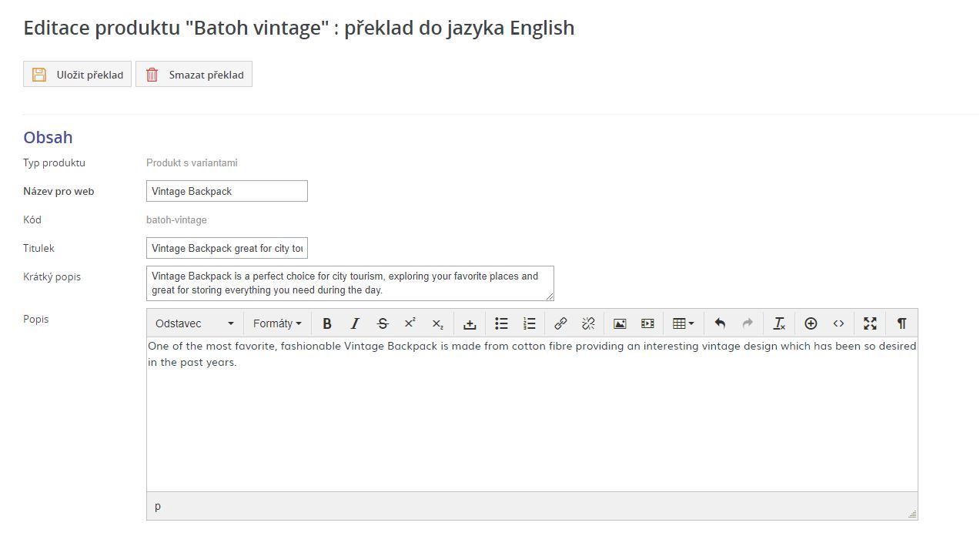The height and width of the screenshot is (546, 980).
Task: Expand the Formáty dropdown menu
Action: tap(277, 323)
